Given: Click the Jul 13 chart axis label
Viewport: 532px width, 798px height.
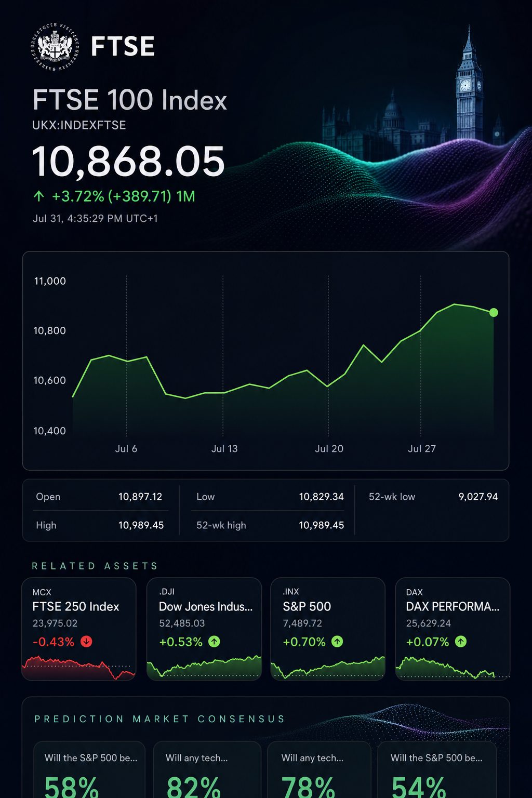Looking at the screenshot, I should pos(224,448).
